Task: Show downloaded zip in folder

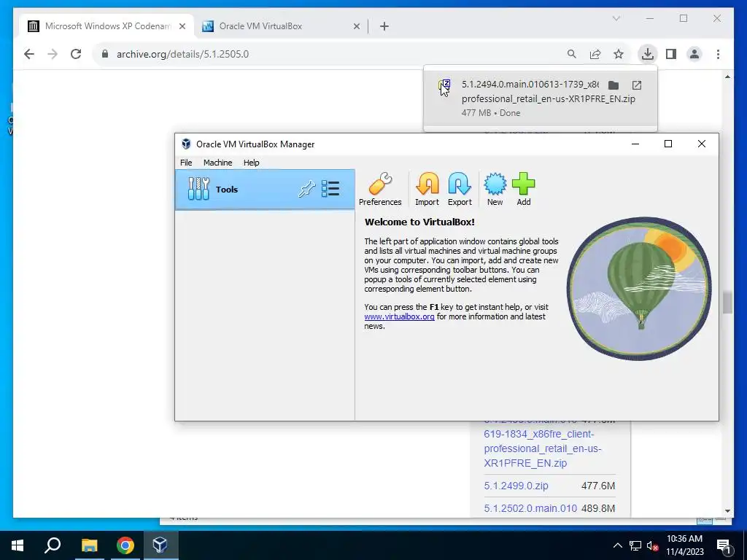Action: (614, 85)
